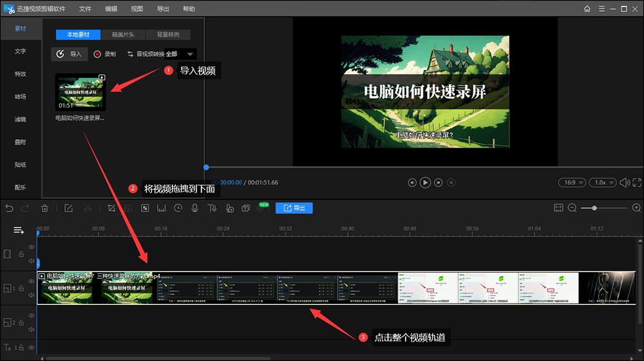Open the 1.0x playback speed dropdown
The image size is (644, 361).
603,182
